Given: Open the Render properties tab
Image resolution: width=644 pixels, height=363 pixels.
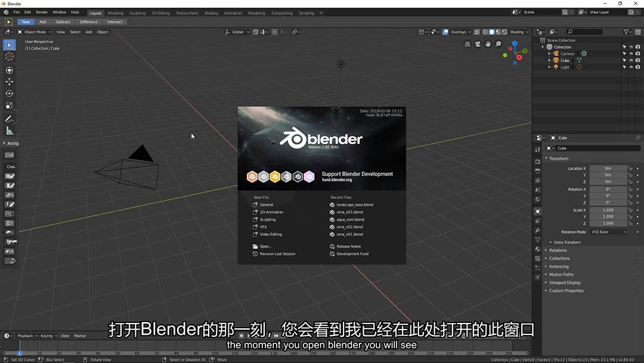Looking at the screenshot, I should [538, 161].
